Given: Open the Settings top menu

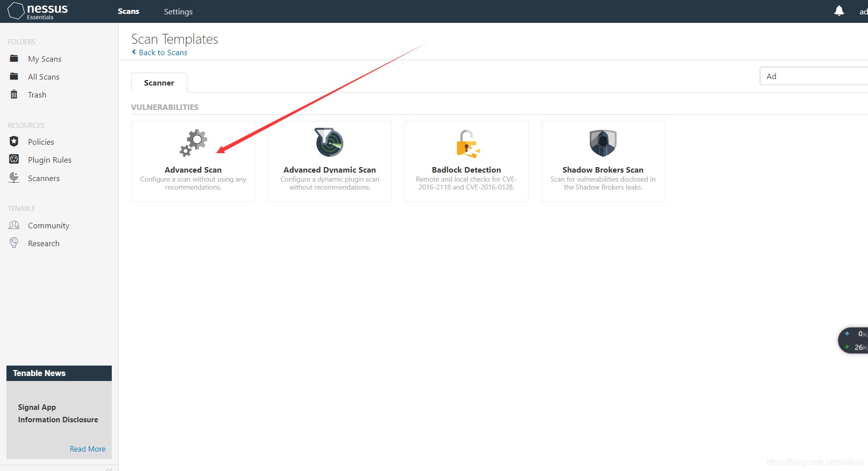Looking at the screenshot, I should [178, 11].
